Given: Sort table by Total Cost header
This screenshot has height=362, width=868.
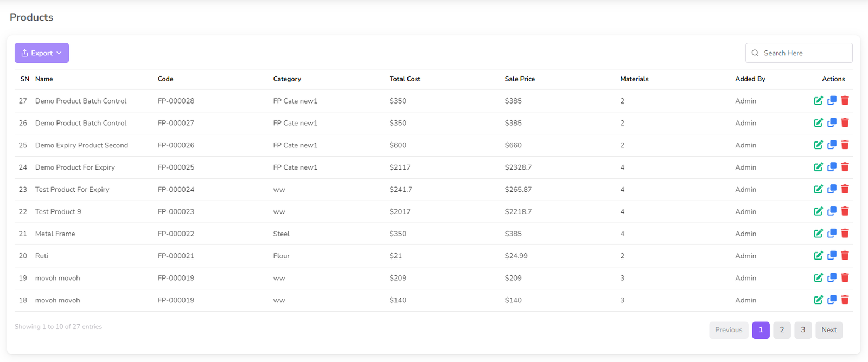Looking at the screenshot, I should 405,79.
